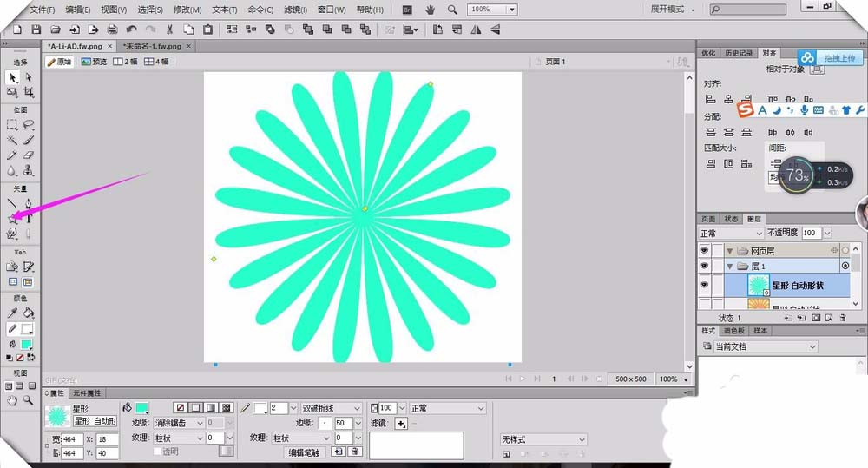
Task: Hide the 星形 自动形状 layer
Action: pyautogui.click(x=704, y=285)
